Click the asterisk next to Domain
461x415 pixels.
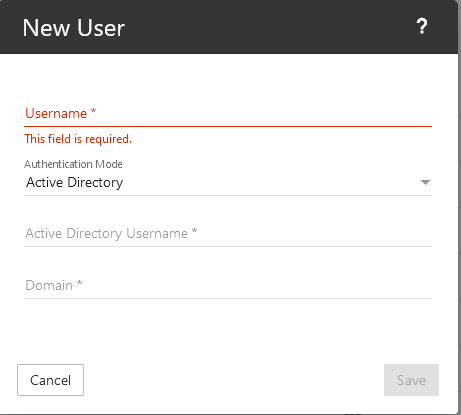[x=79, y=283]
